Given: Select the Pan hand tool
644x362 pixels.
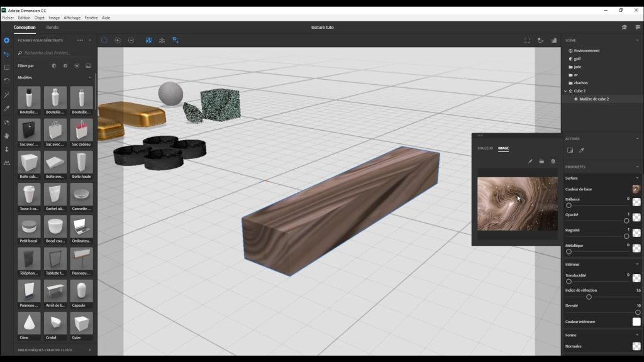Looking at the screenshot, I should pos(6,136).
